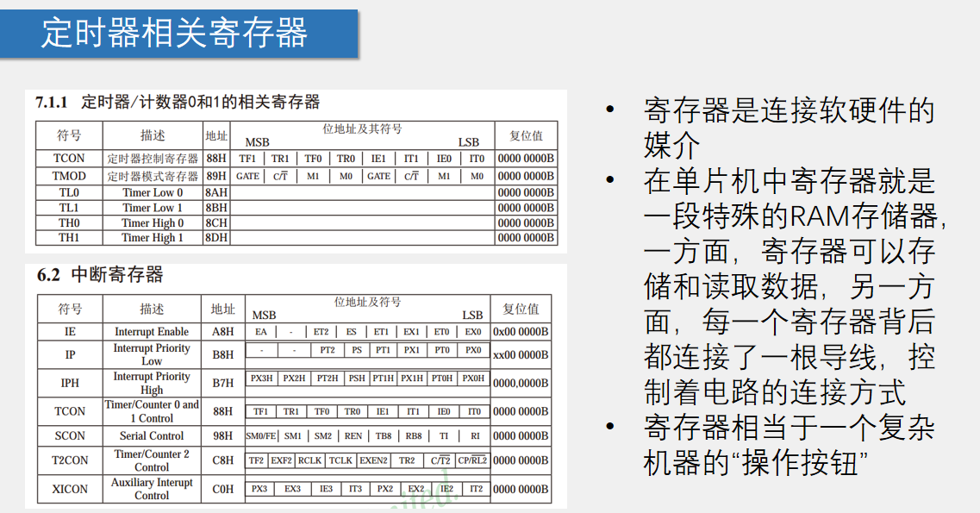This screenshot has height=513, width=980.
Task: Select the Timer High 1 description
Action: click(153, 237)
